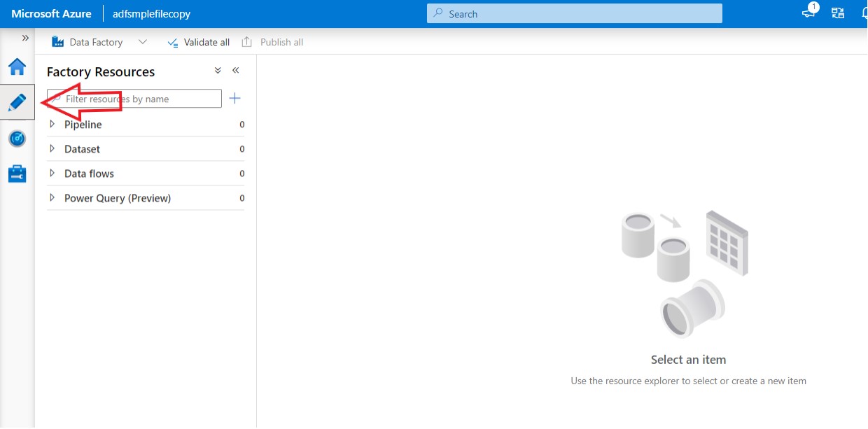
Task: Add a new resource with plus icon
Action: tap(234, 99)
